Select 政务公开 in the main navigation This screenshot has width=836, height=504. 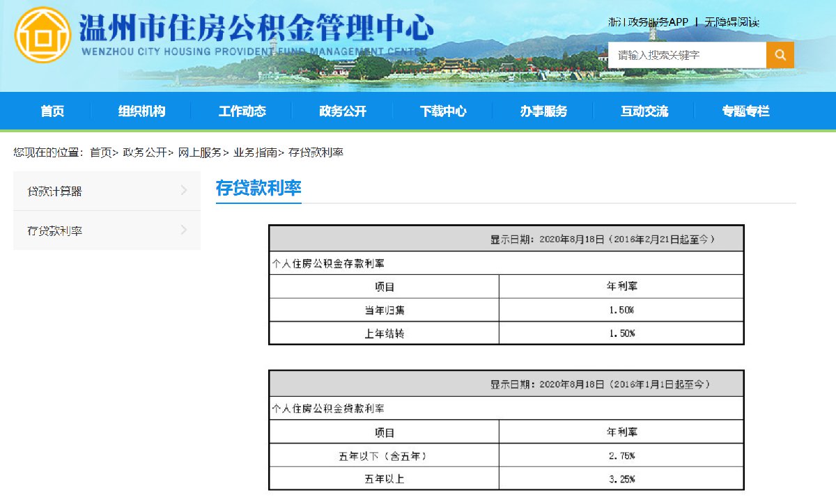pos(342,111)
